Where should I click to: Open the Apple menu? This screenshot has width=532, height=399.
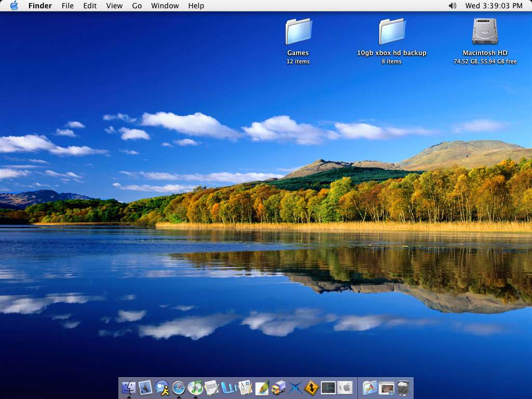pos(14,6)
